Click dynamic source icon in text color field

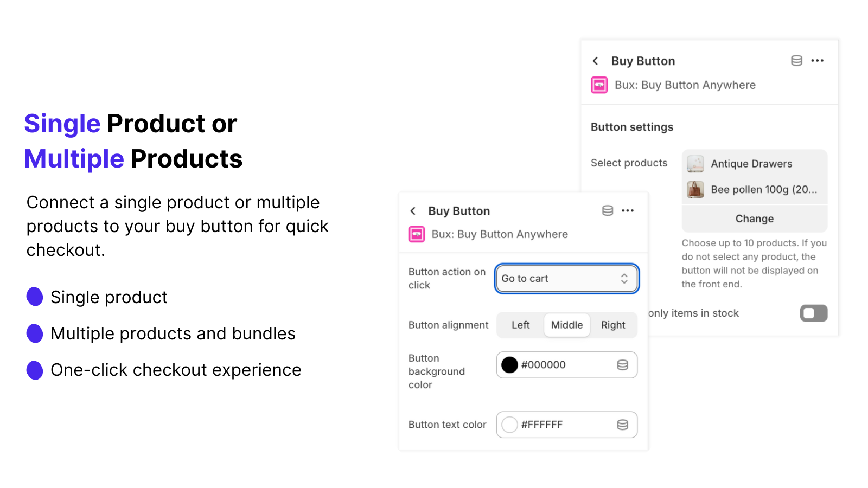pyautogui.click(x=623, y=425)
